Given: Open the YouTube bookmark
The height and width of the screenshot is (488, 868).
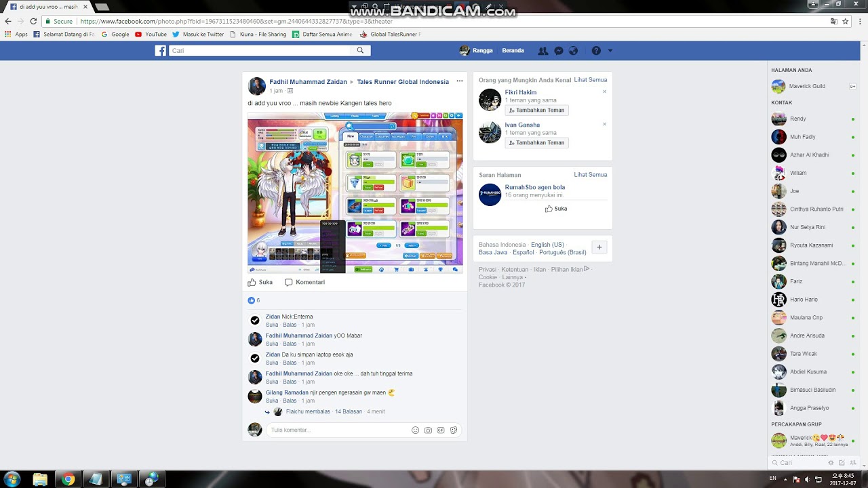Looking at the screenshot, I should point(151,34).
